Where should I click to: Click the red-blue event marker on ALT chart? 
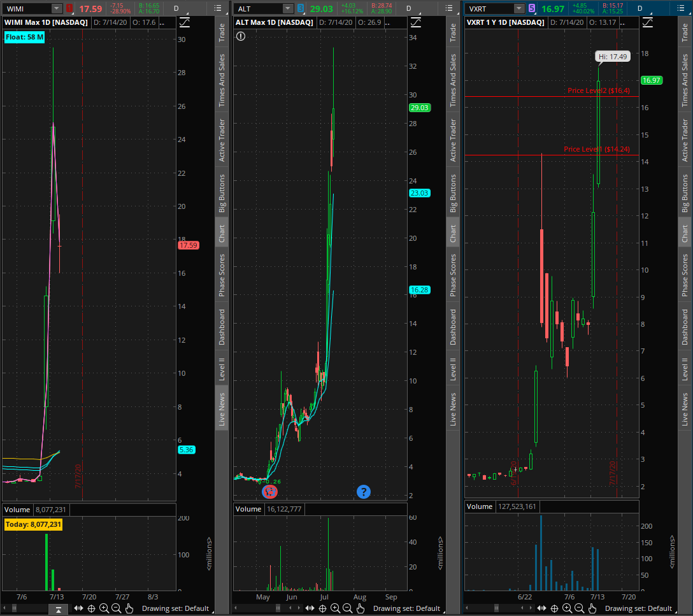(x=269, y=491)
